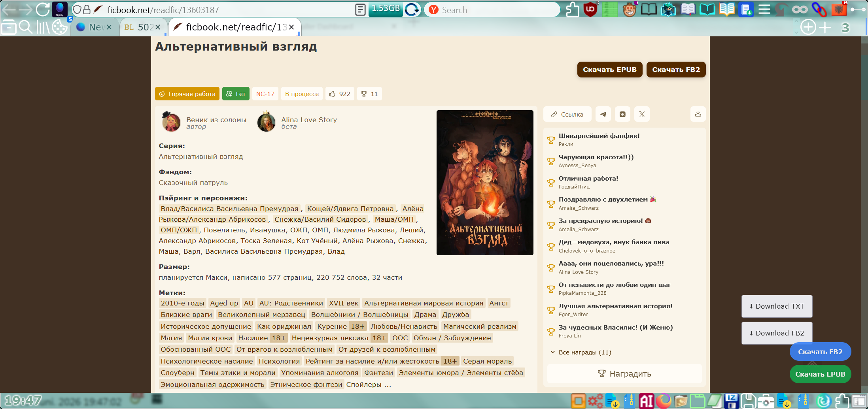Open the puzzle-piece extensions icon in the top toolbar
This screenshot has height=409, width=868.
pos(572,9)
